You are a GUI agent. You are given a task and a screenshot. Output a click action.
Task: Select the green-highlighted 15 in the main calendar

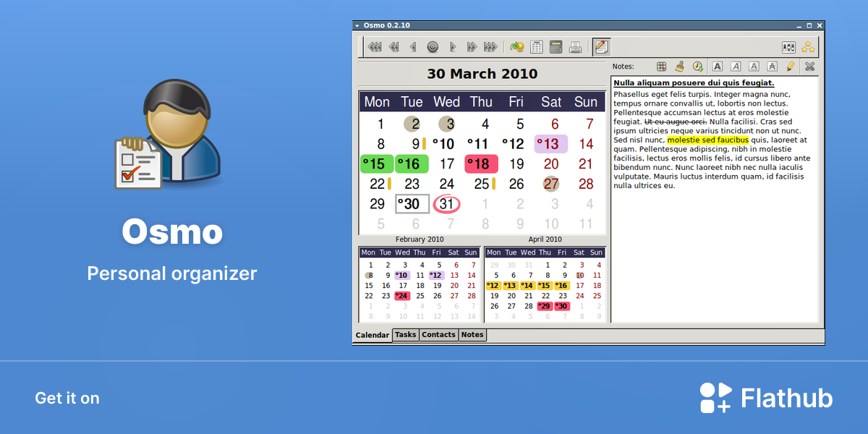point(377,163)
